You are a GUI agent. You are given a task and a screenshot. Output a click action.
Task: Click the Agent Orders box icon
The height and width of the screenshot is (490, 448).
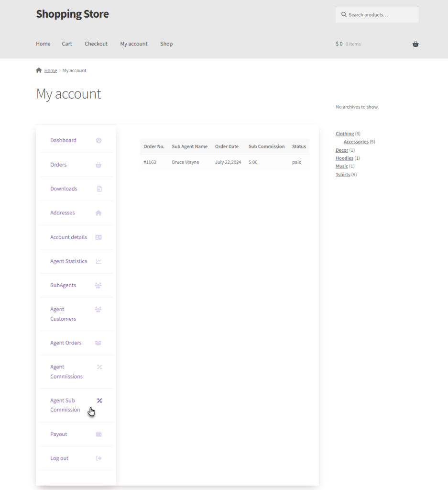(x=98, y=343)
